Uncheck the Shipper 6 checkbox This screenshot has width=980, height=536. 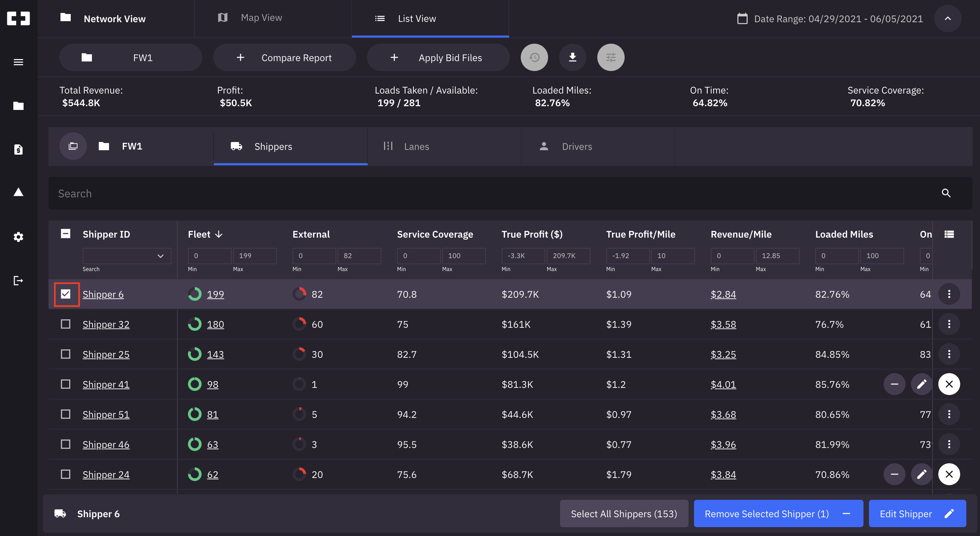[66, 294]
